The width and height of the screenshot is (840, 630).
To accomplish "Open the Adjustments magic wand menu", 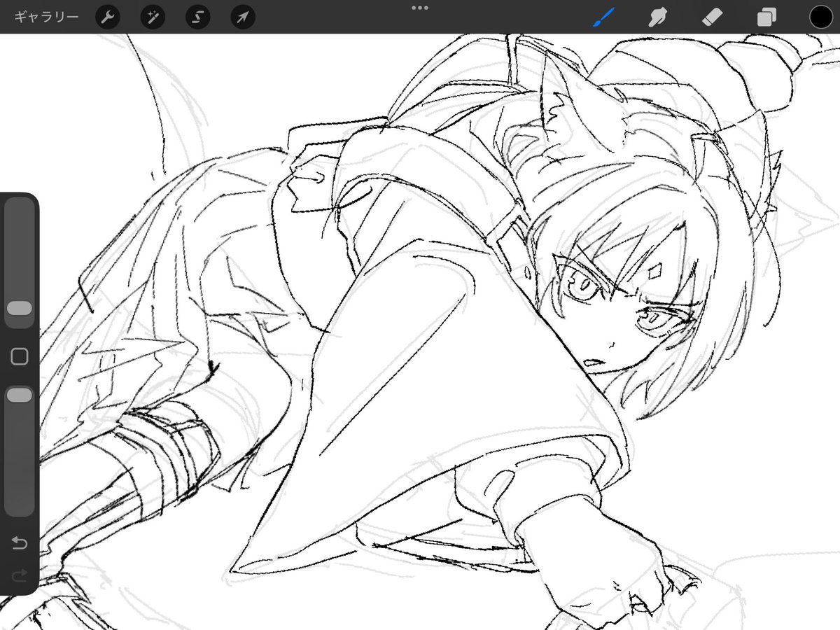I will click(152, 17).
